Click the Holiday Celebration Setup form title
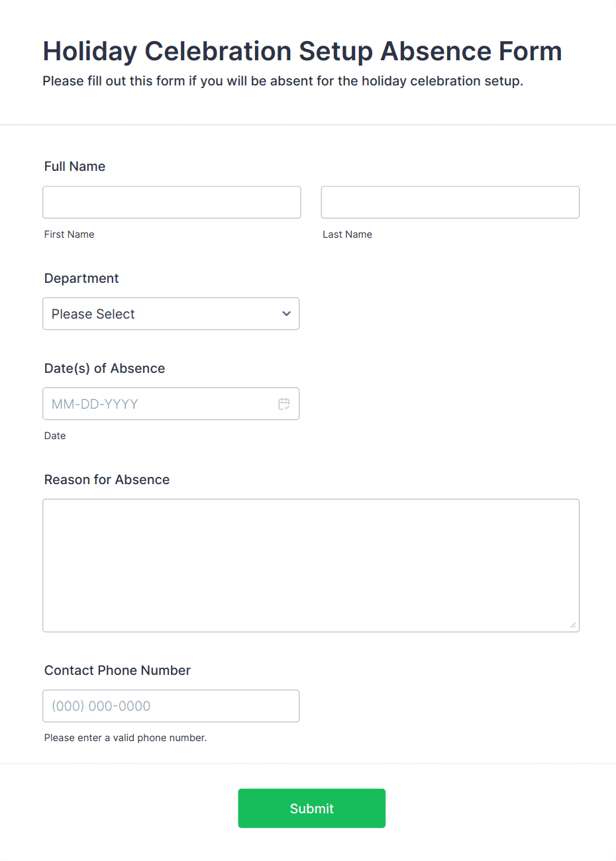 click(302, 51)
